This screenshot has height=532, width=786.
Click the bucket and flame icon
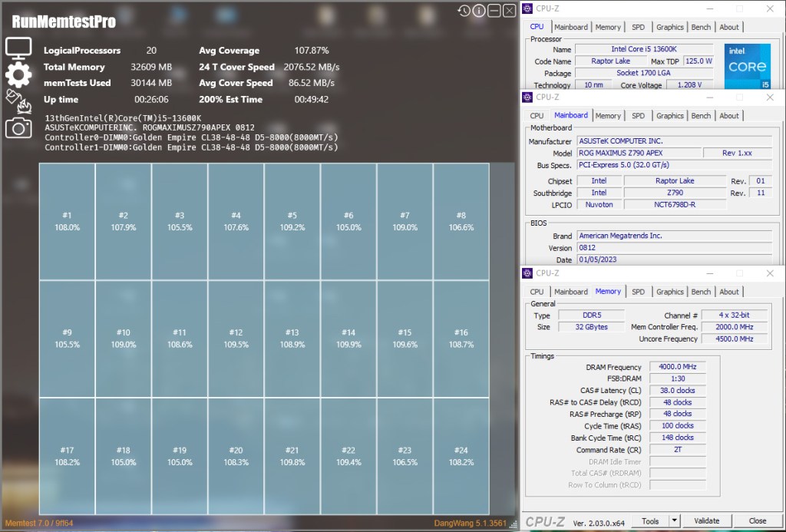(x=17, y=100)
